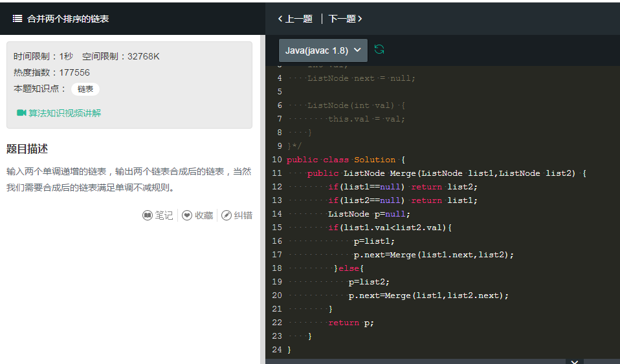The width and height of the screenshot is (620, 364).
Task: Click line 17 p.next=Merge(list1.next,list2)
Action: 434,255
